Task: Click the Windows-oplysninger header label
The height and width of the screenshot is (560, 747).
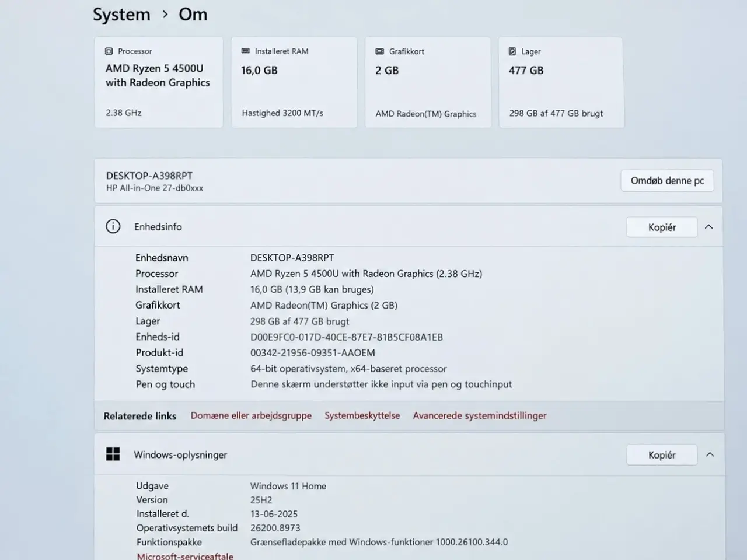Action: coord(180,454)
